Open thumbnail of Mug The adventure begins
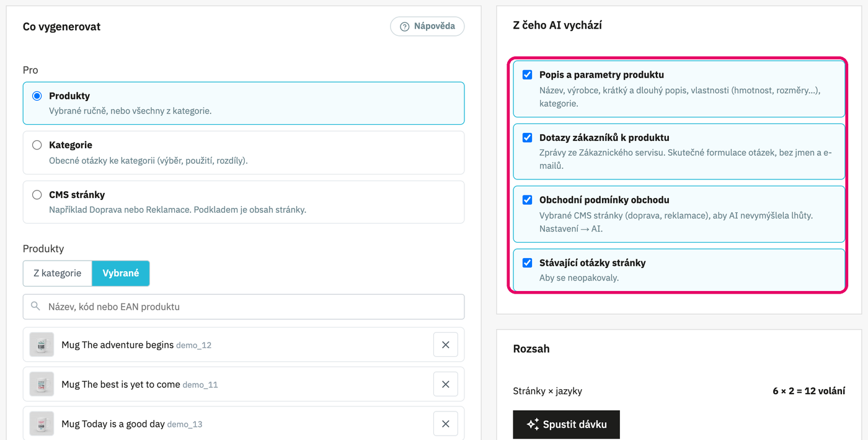 tap(42, 345)
